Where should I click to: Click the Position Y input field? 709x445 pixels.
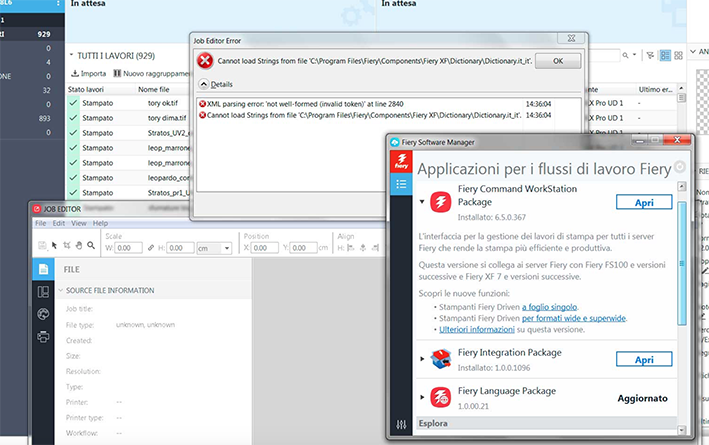[x=303, y=248]
